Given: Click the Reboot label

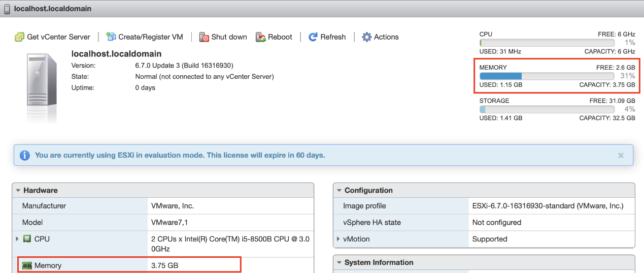Looking at the screenshot, I should click(280, 37).
